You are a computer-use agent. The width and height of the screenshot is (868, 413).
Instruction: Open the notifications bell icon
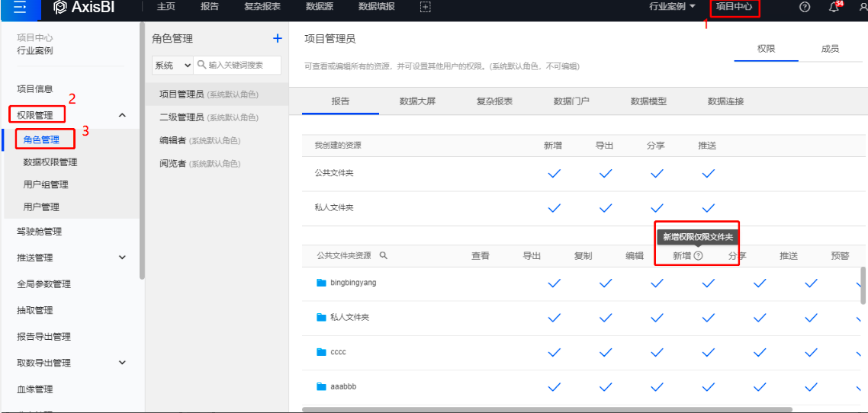coord(834,8)
